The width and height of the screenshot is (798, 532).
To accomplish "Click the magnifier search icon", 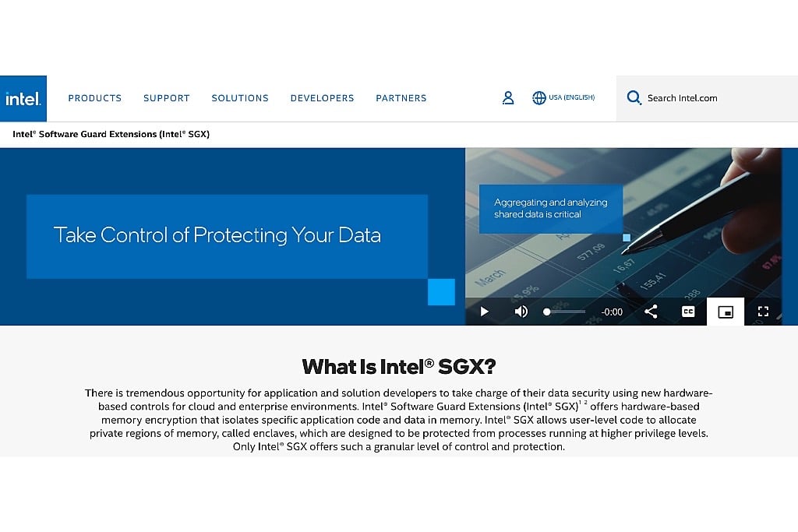I will (x=634, y=97).
